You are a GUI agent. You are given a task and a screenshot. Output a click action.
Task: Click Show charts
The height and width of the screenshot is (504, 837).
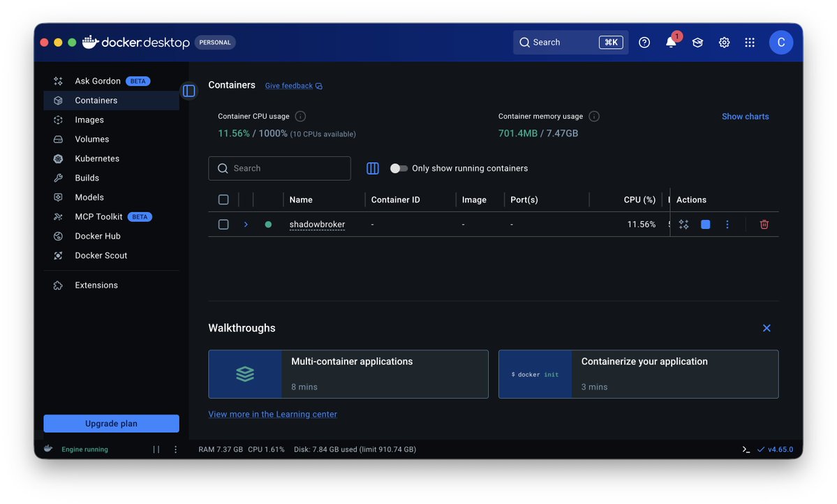click(x=745, y=117)
